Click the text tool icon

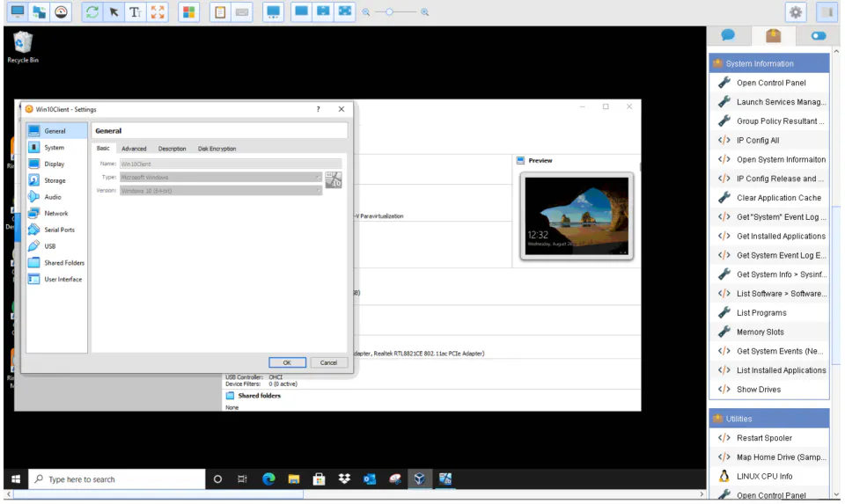(136, 11)
